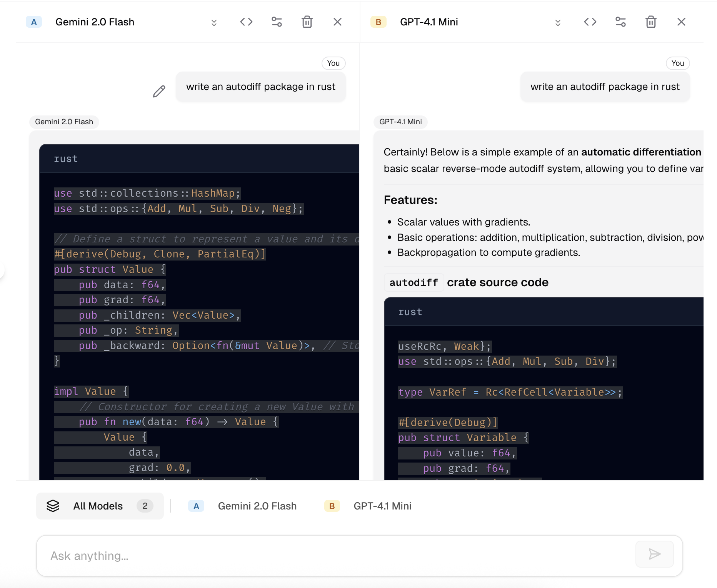Screen dimensions: 717x588
Task: Expand model selector chevron for GPT-4.1 Mini
Action: pyautogui.click(x=558, y=22)
